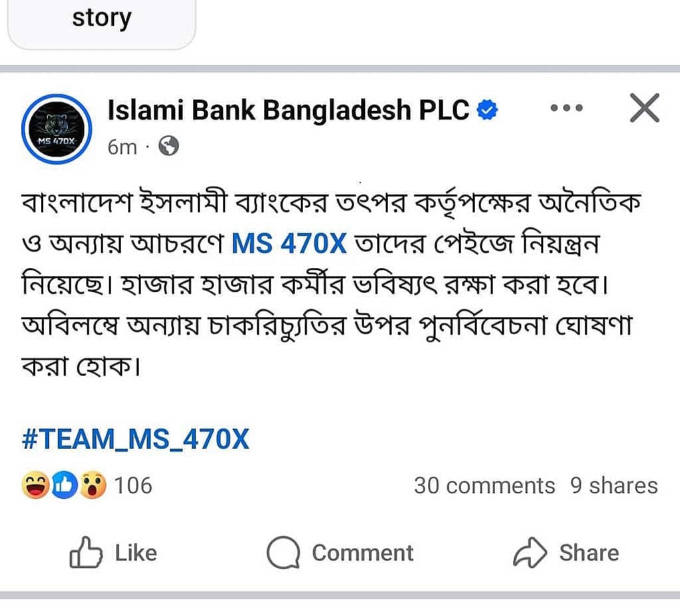Click the speech bubble Comment icon

(283, 553)
